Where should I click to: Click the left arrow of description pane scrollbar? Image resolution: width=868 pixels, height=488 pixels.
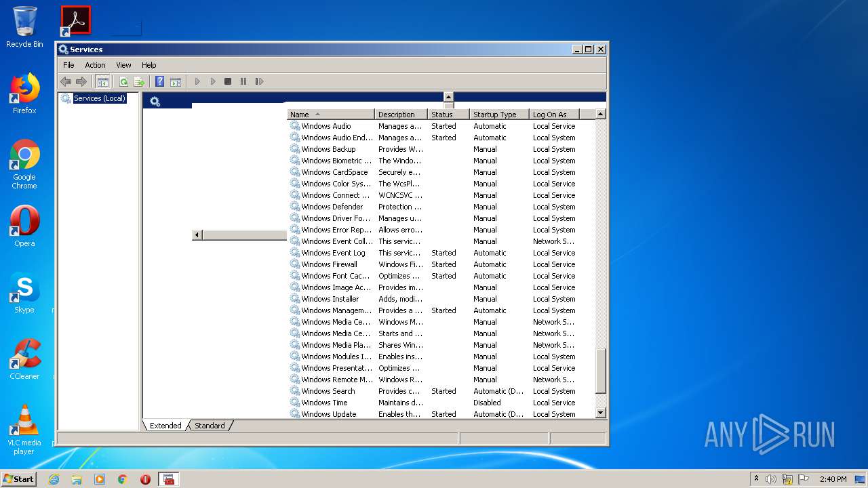click(x=197, y=235)
